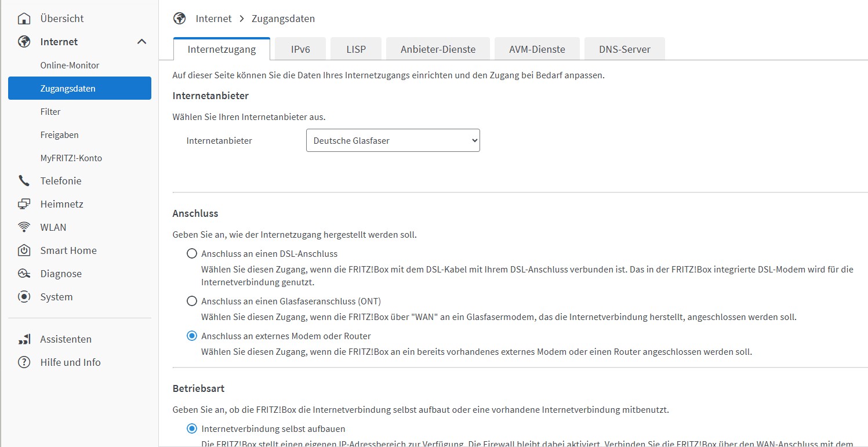Open the System menu label
This screenshot has height=447, width=868.
tap(56, 297)
